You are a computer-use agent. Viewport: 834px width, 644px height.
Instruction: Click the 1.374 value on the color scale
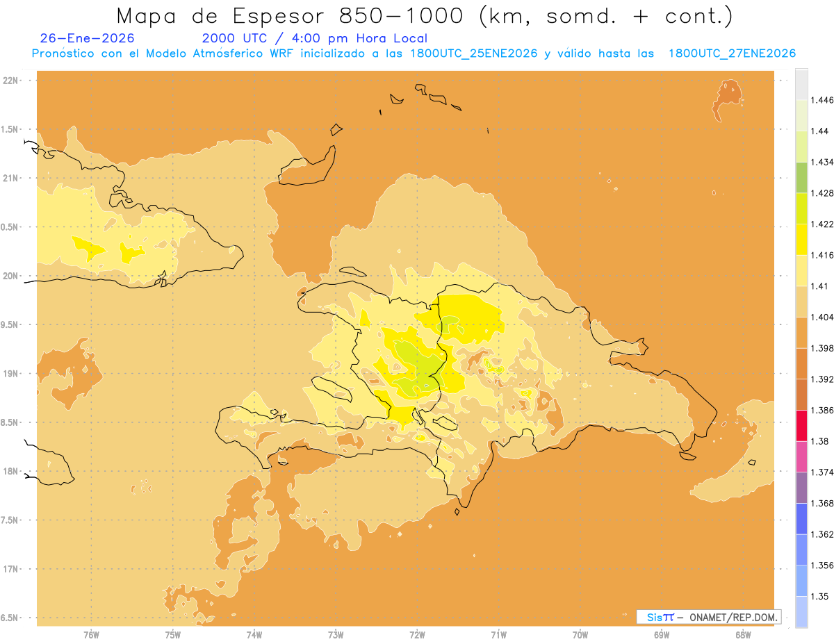click(822, 472)
